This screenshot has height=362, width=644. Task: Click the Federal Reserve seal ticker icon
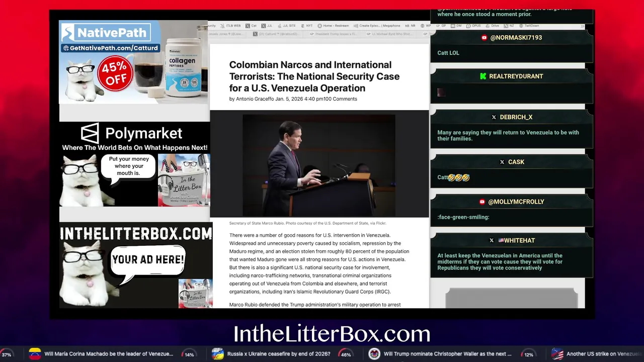374,354
